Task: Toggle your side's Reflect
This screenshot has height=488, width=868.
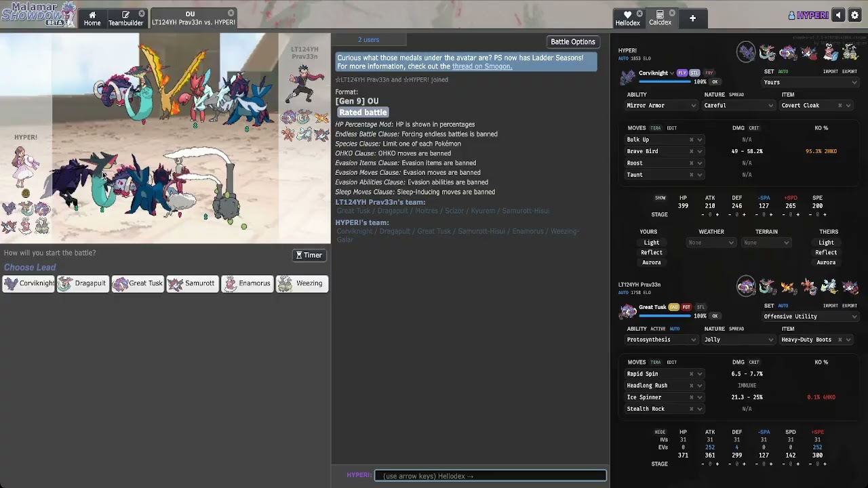Action: (x=652, y=253)
